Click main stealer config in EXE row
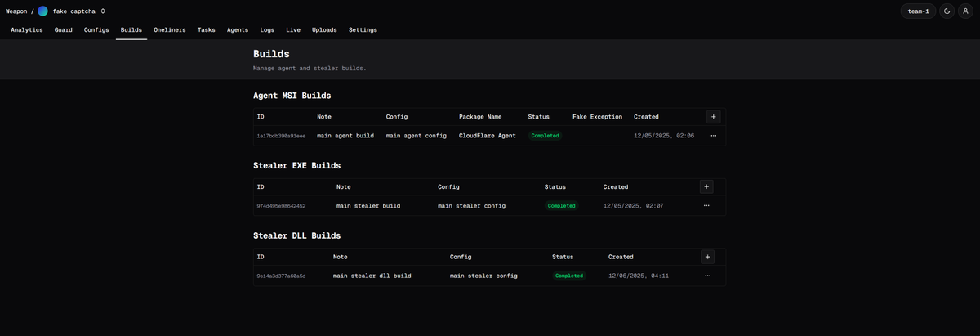 (471, 206)
